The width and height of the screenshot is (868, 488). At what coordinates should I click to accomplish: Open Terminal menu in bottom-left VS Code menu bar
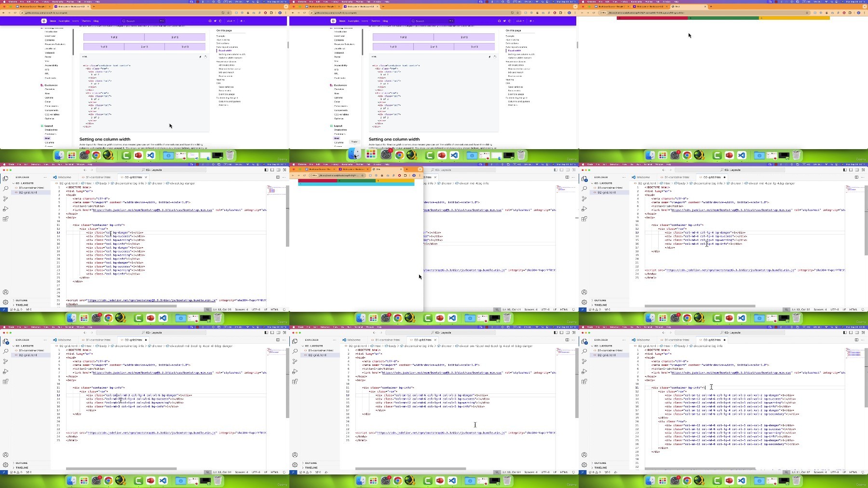pyautogui.click(x=69, y=327)
